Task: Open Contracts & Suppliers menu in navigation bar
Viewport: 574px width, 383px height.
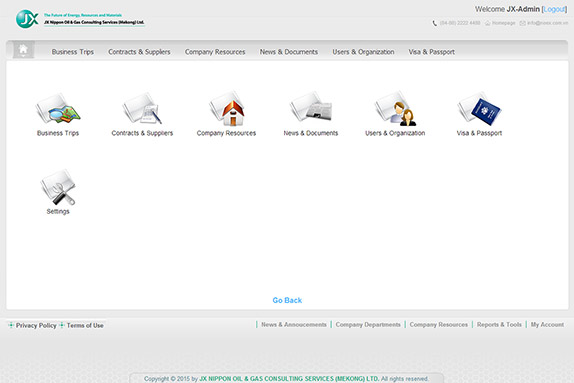Action: click(139, 52)
